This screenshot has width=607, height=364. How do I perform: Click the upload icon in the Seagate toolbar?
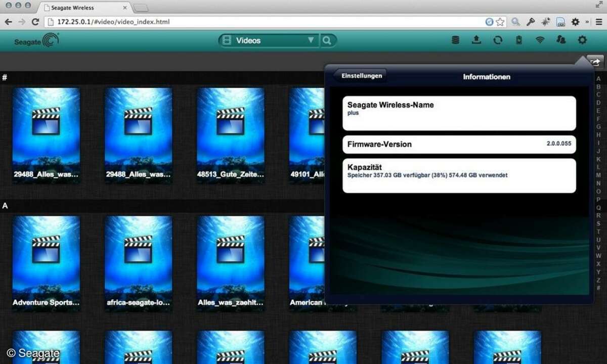point(476,40)
